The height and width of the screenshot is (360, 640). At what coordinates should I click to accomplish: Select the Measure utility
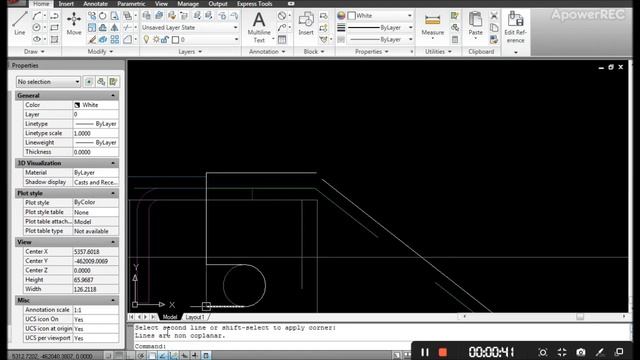pyautogui.click(x=432, y=24)
